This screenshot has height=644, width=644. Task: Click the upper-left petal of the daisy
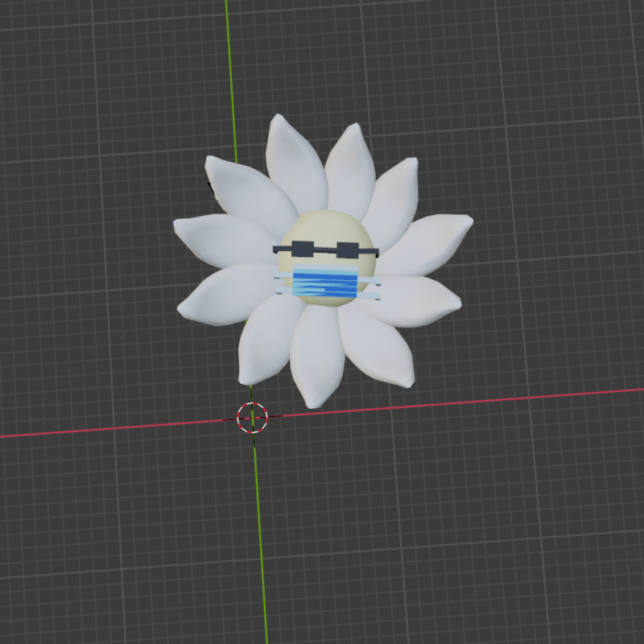[233, 185]
